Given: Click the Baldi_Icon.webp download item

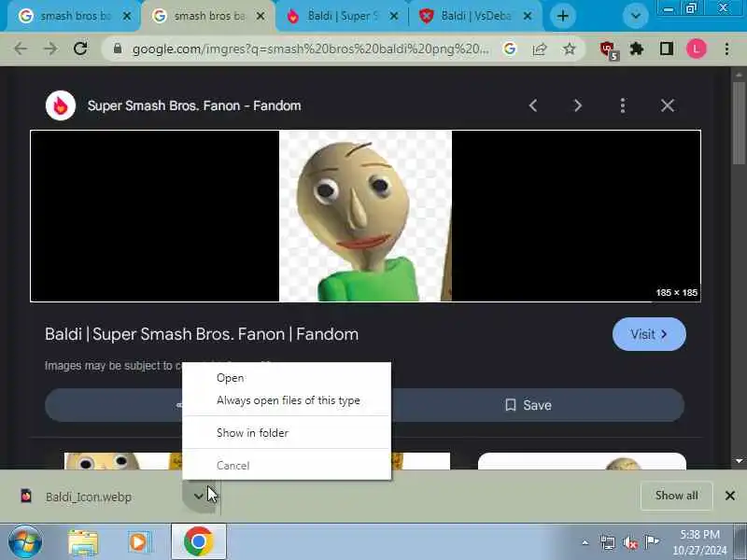Looking at the screenshot, I should point(89,497).
